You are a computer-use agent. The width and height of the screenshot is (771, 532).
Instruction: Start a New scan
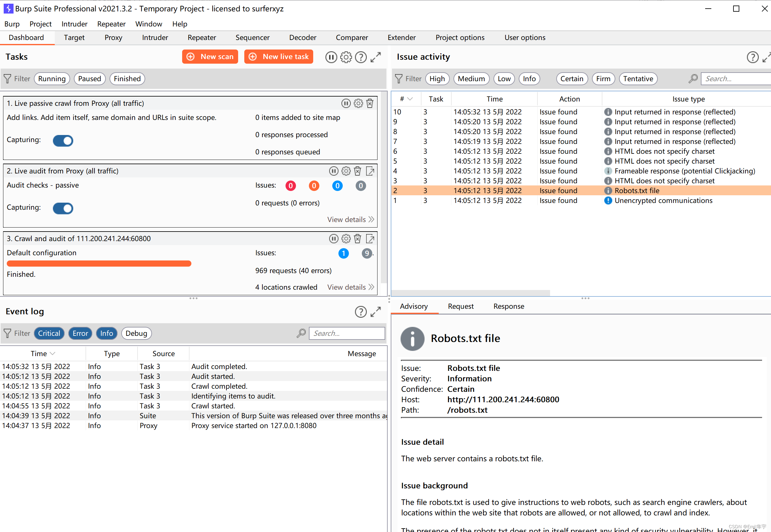(210, 57)
